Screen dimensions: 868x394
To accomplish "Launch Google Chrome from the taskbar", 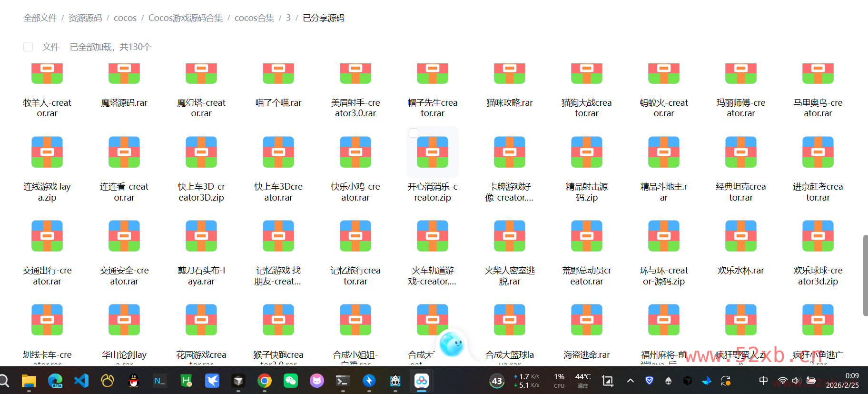I will tap(265, 381).
